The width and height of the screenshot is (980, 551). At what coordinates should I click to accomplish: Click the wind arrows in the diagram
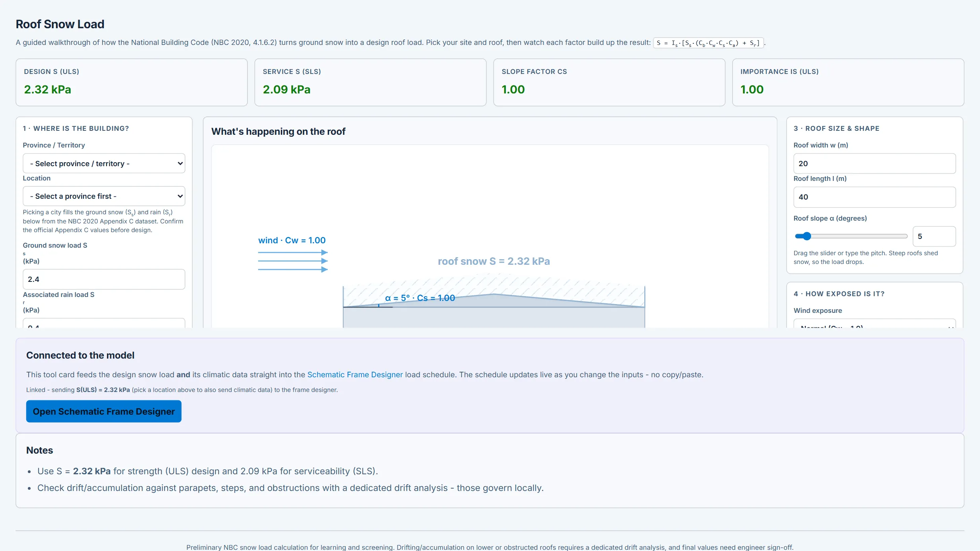click(x=293, y=261)
